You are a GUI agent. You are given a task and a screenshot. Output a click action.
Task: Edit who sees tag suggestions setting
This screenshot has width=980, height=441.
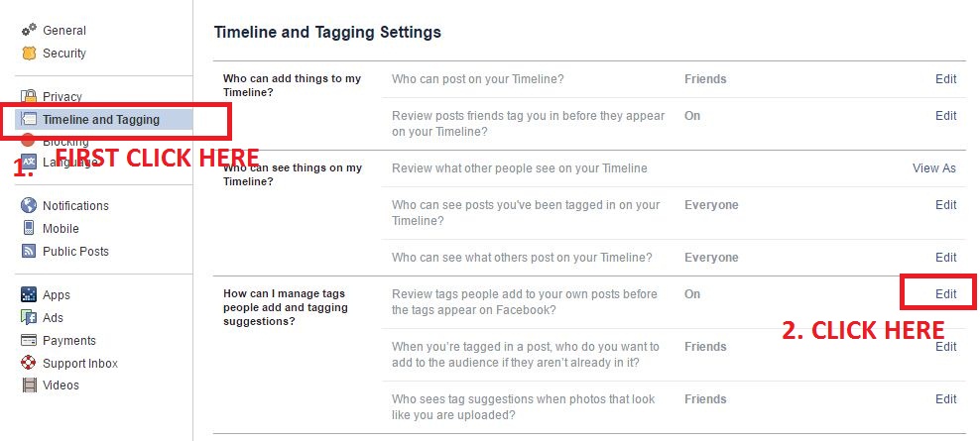945,399
